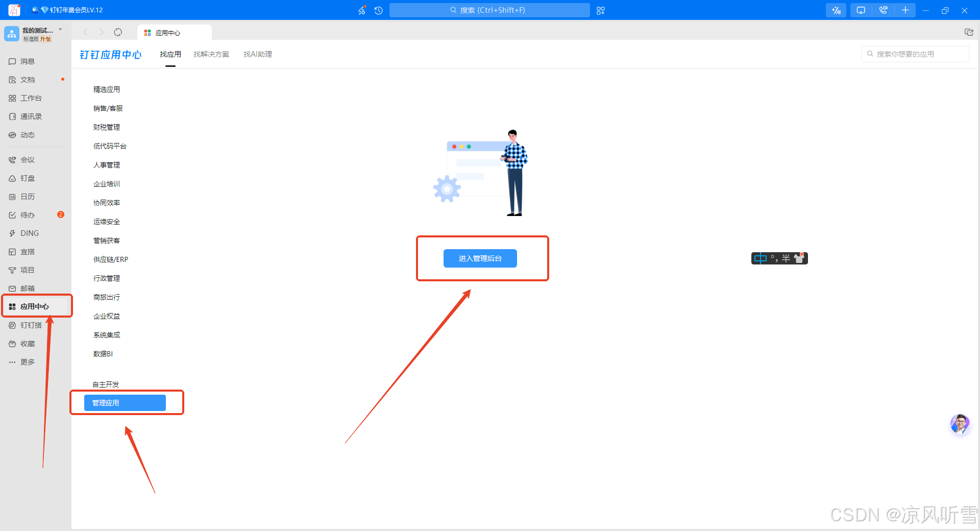Focus the global 搜索 (Ctrl+Shift+F) bar

click(489, 10)
